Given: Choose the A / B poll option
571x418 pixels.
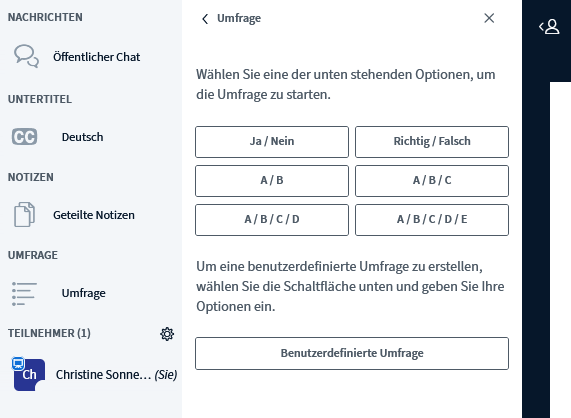Looking at the screenshot, I should click(272, 181).
